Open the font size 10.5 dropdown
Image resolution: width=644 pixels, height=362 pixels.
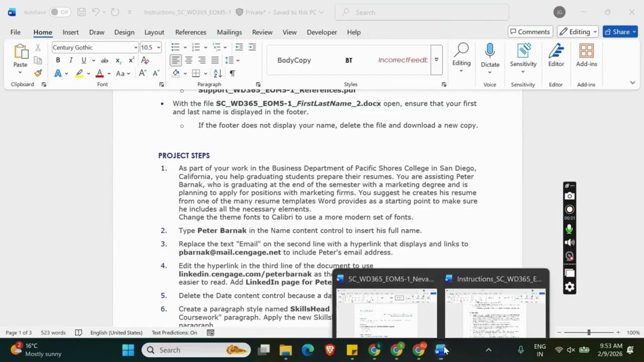coord(158,48)
